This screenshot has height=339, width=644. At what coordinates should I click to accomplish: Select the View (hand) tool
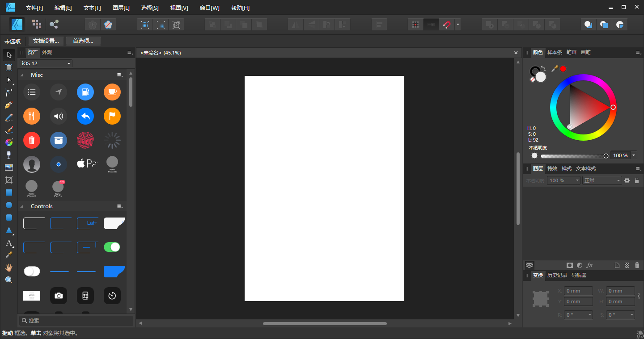9,268
